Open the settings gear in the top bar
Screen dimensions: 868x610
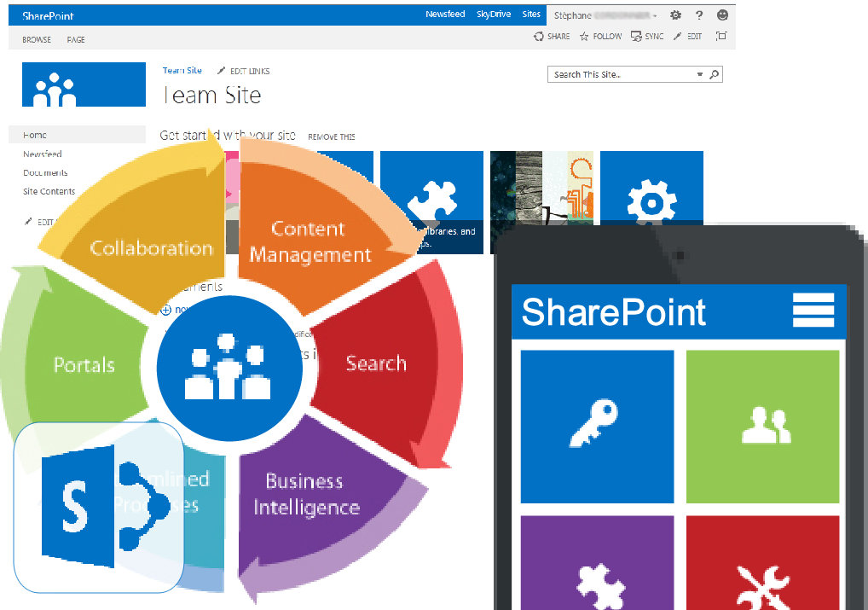coord(675,15)
